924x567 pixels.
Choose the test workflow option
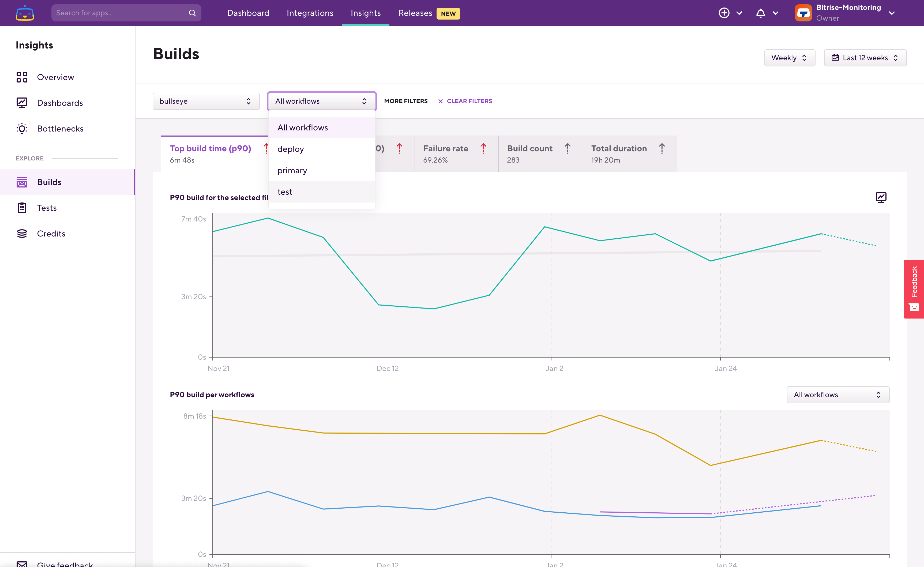tap(285, 192)
